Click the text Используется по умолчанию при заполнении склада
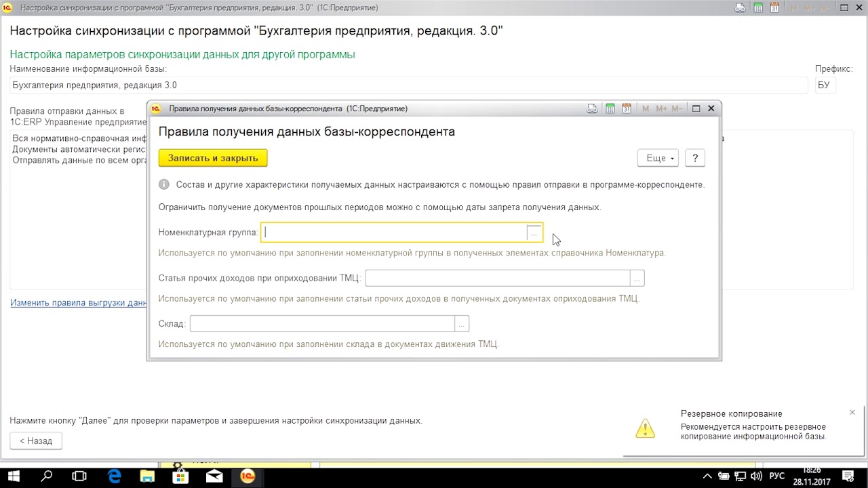The width and height of the screenshot is (868, 488). [329, 344]
